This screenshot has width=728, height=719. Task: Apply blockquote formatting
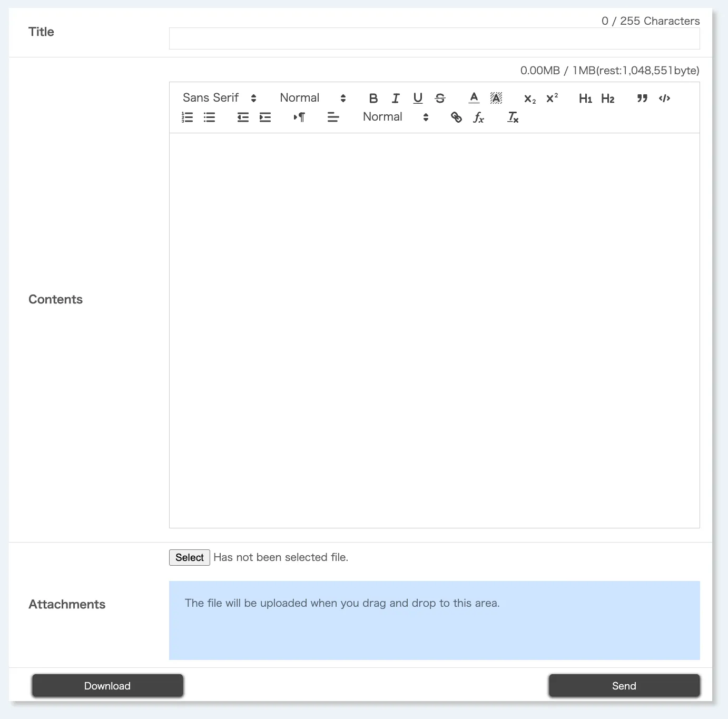coord(642,99)
